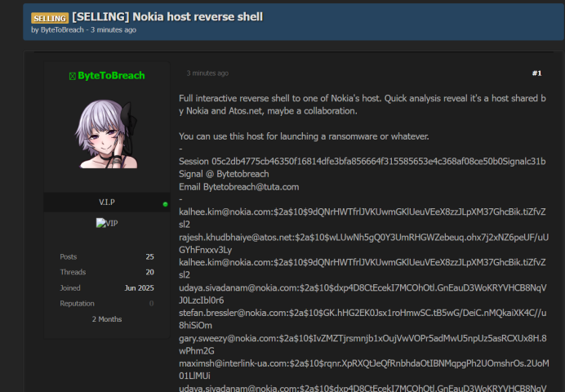The image size is (565, 392).
Task: Click the 2 Months label under stats
Action: coord(107,318)
